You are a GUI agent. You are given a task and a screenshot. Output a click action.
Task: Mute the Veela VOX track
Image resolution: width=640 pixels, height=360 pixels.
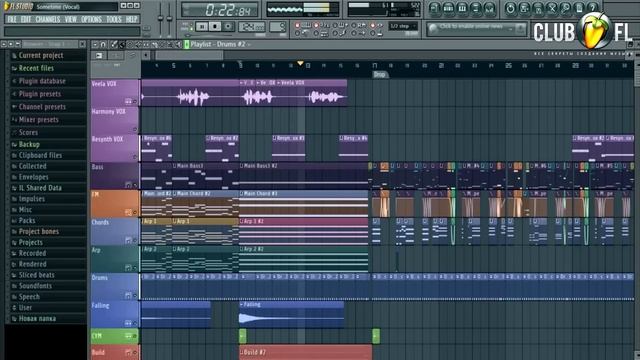(135, 101)
